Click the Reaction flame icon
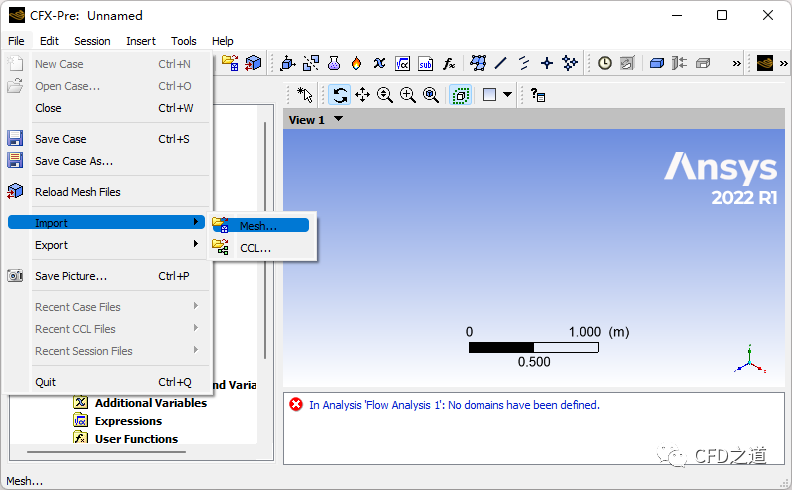 coord(356,63)
